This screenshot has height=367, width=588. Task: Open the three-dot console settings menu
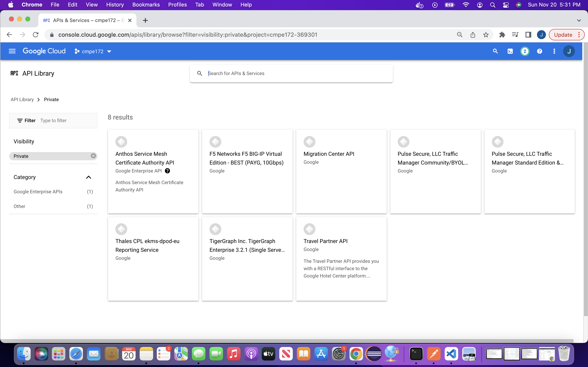pyautogui.click(x=554, y=51)
